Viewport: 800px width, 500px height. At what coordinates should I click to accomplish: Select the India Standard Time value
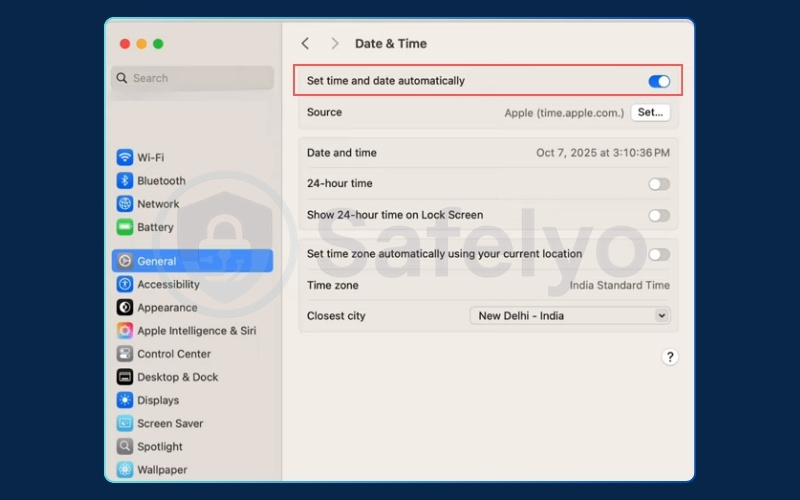coord(619,285)
